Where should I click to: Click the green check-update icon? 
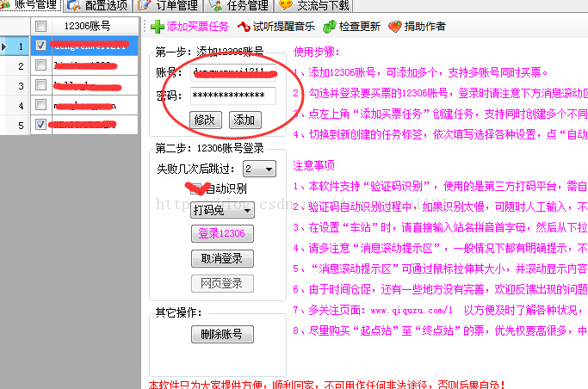click(330, 27)
